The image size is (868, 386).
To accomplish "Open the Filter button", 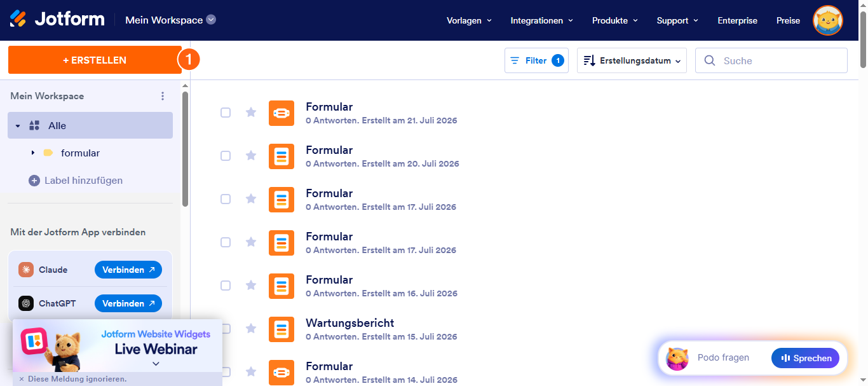I will pyautogui.click(x=536, y=60).
